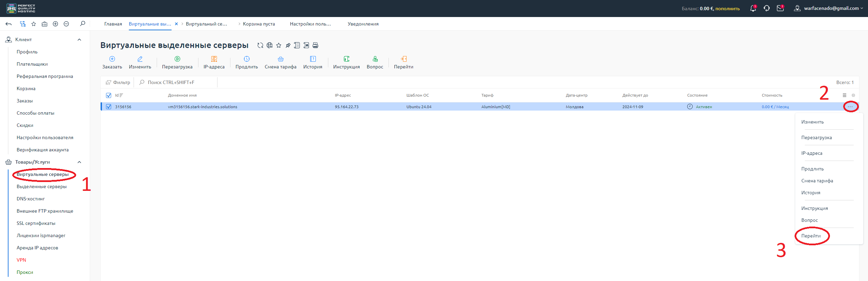Click Перейти toolbar button
868x281 pixels.
404,63
